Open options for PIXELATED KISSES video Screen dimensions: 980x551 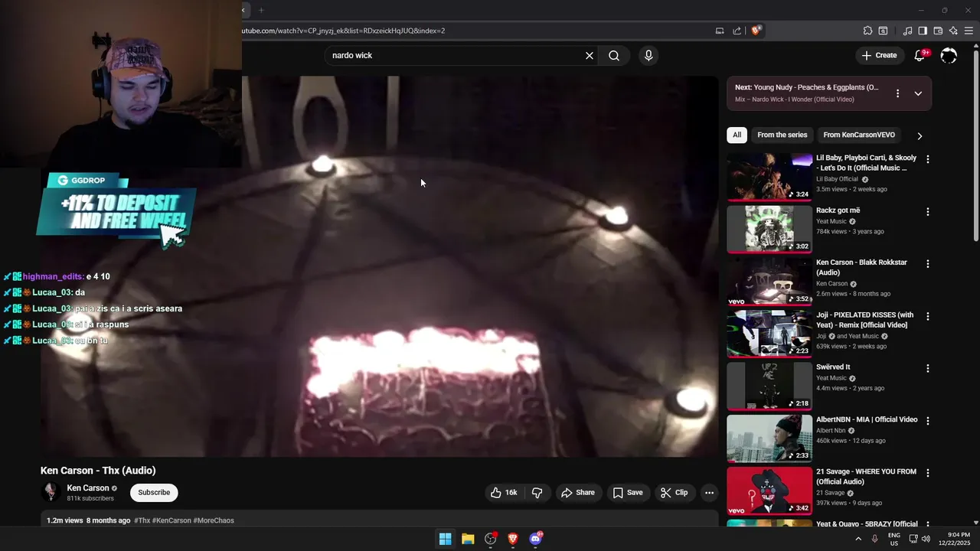click(928, 316)
